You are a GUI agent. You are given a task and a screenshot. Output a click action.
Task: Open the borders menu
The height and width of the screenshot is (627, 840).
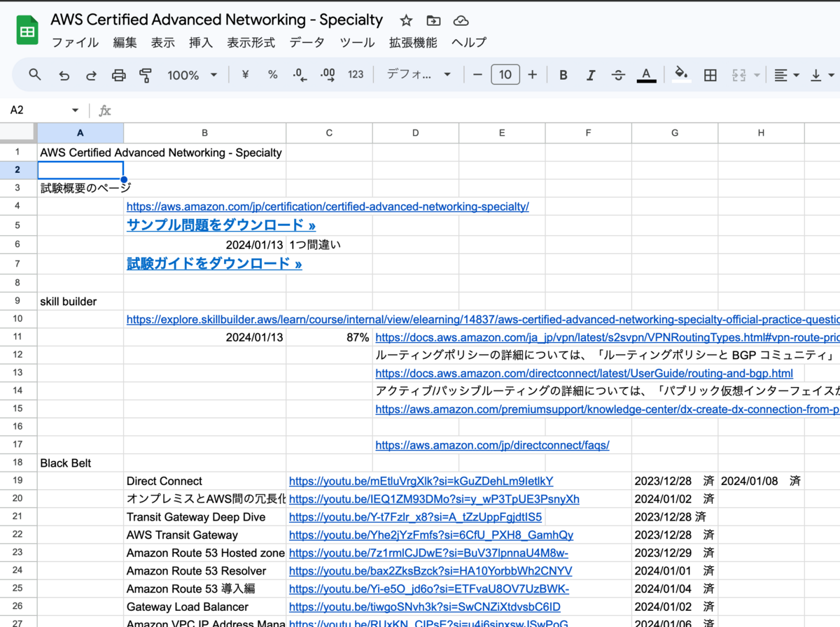(x=710, y=75)
